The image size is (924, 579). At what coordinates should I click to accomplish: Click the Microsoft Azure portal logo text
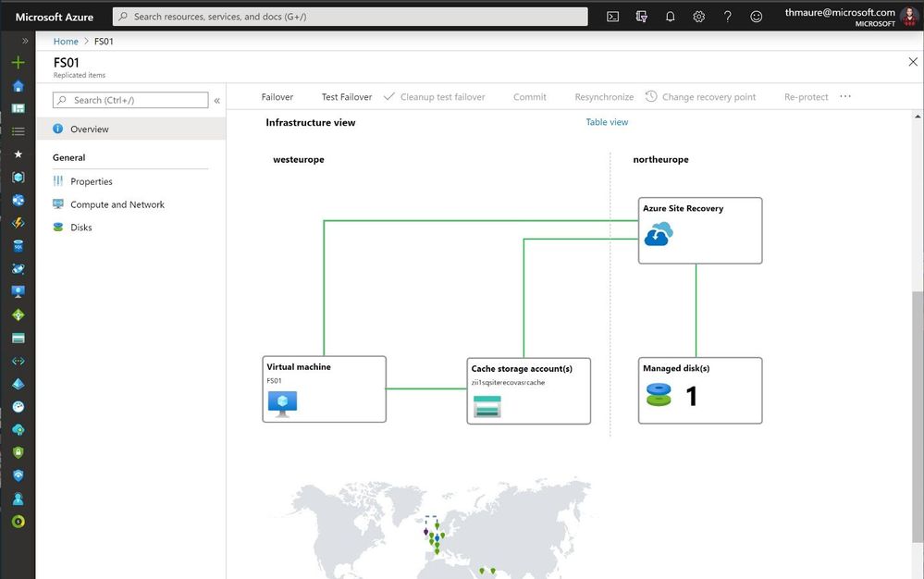55,17
